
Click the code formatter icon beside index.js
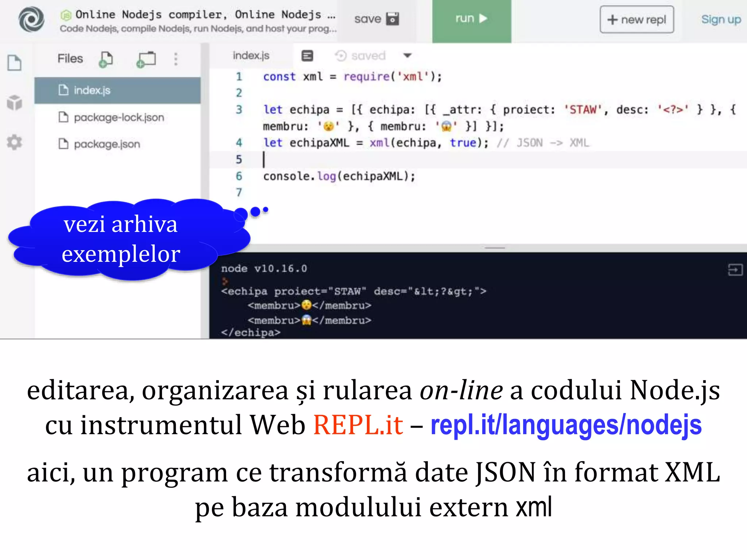(x=307, y=56)
